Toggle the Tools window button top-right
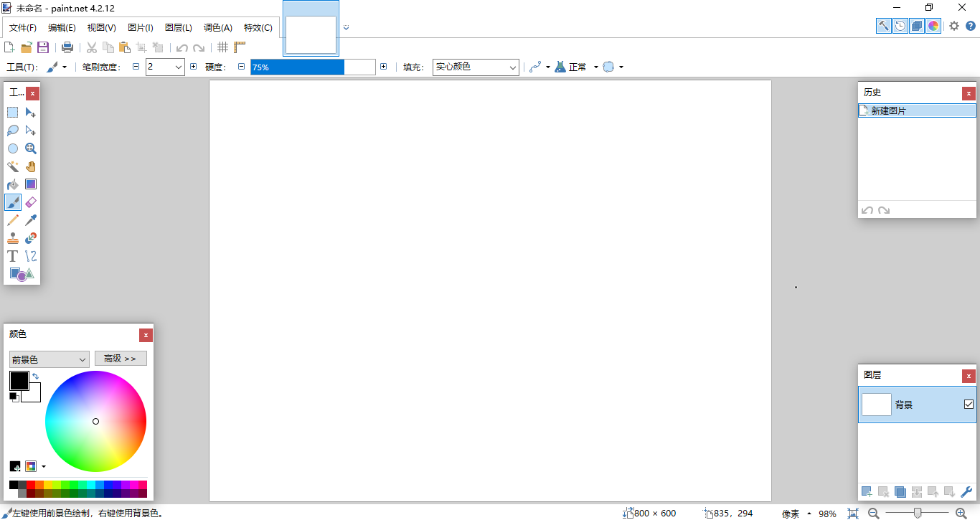This screenshot has height=520, width=980. click(884, 26)
